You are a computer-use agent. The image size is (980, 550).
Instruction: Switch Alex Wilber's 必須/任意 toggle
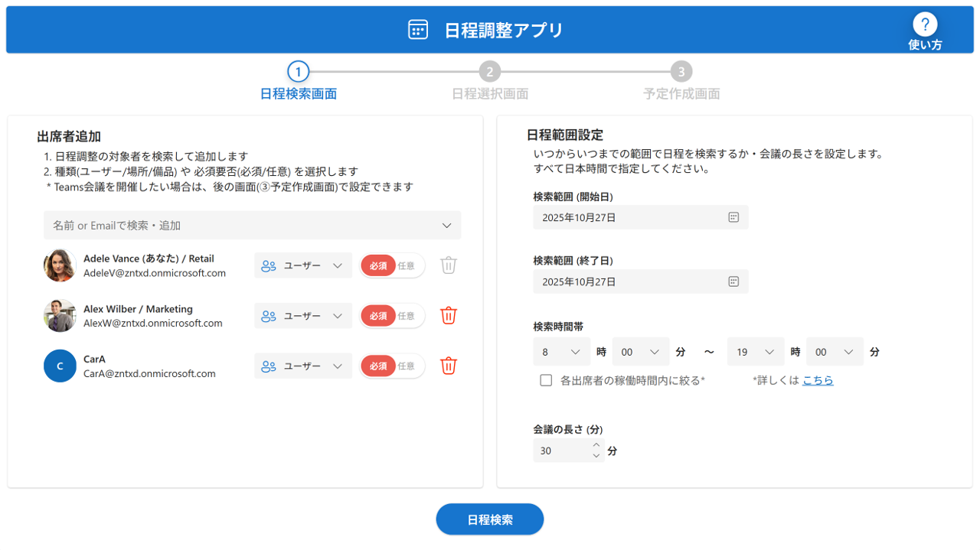[x=392, y=316]
